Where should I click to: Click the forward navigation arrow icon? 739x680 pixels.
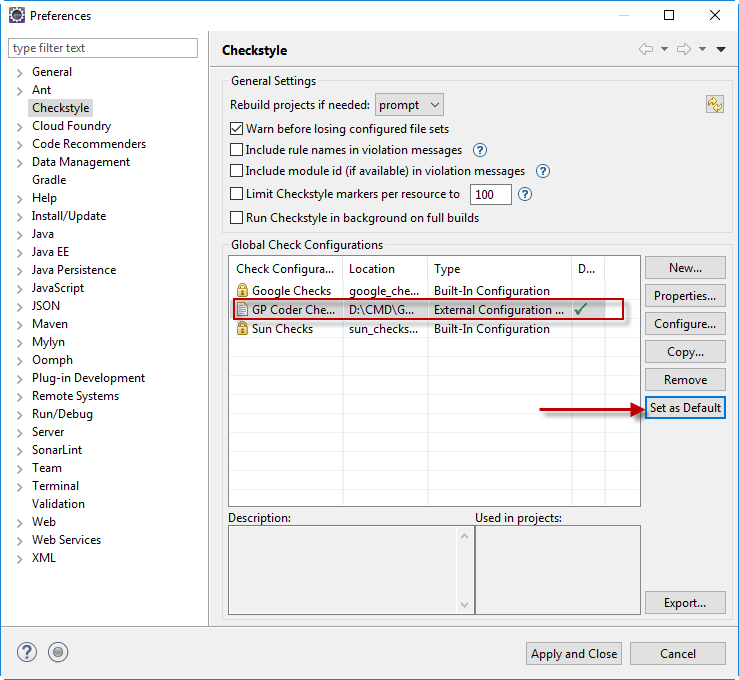click(x=682, y=50)
